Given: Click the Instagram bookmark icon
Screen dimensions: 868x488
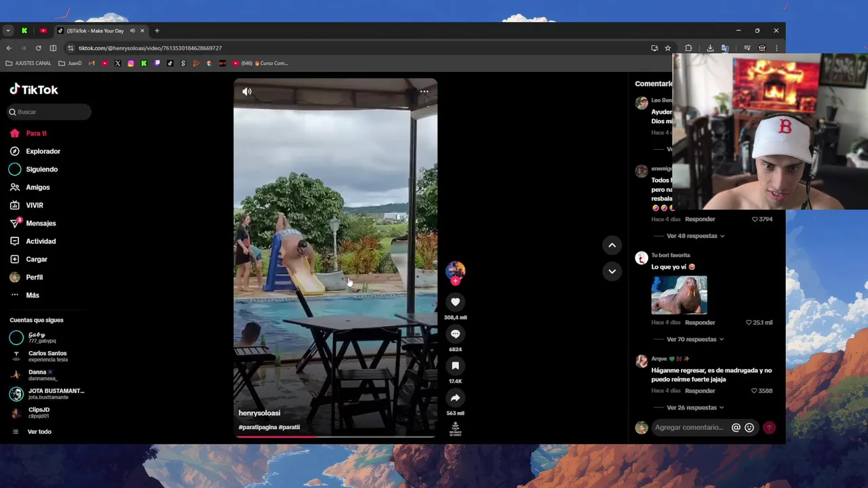Looking at the screenshot, I should pos(131,63).
